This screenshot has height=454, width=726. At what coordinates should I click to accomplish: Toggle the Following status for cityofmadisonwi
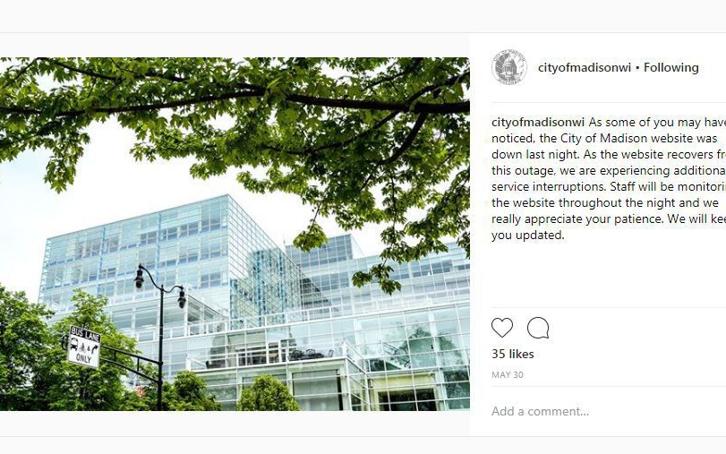[x=671, y=68]
